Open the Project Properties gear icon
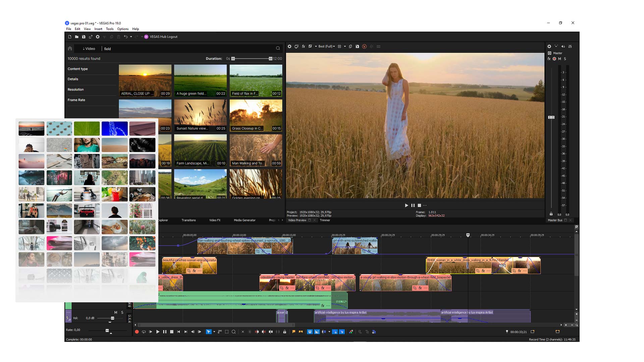644x362 pixels. (x=289, y=47)
